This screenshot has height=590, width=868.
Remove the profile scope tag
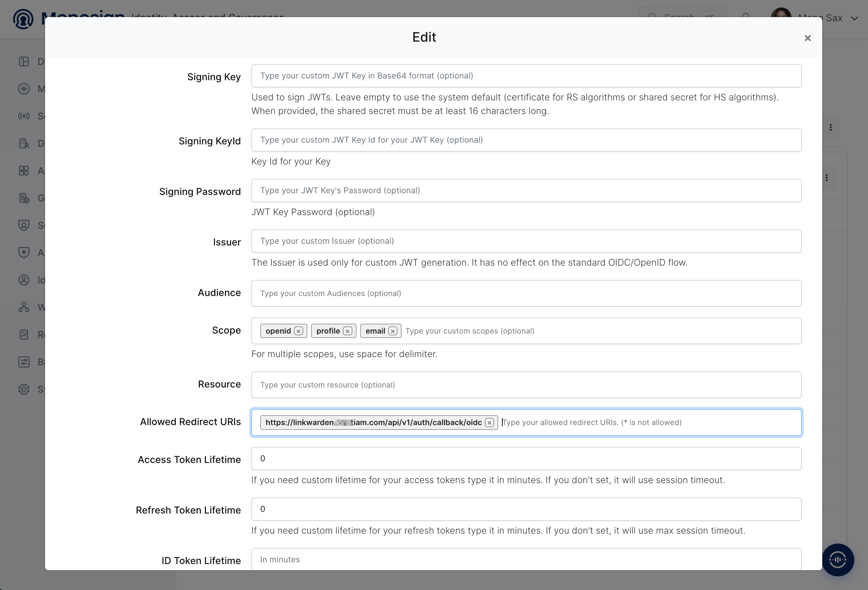pyautogui.click(x=348, y=331)
